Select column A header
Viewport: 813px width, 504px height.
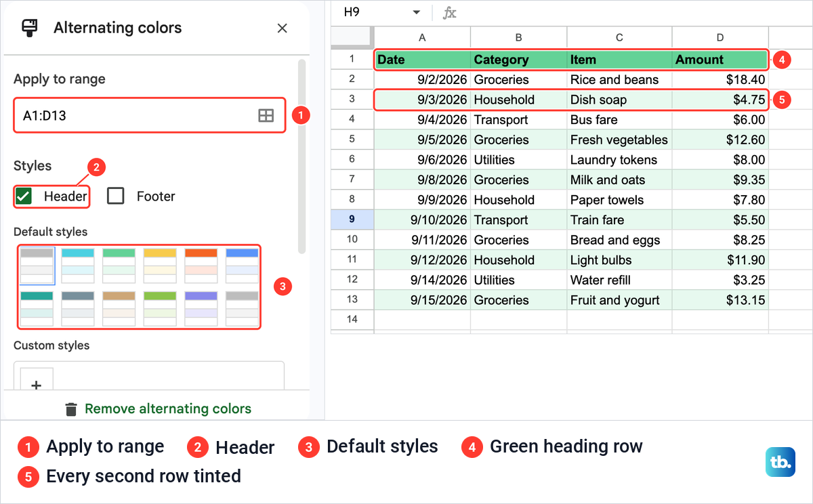422,37
